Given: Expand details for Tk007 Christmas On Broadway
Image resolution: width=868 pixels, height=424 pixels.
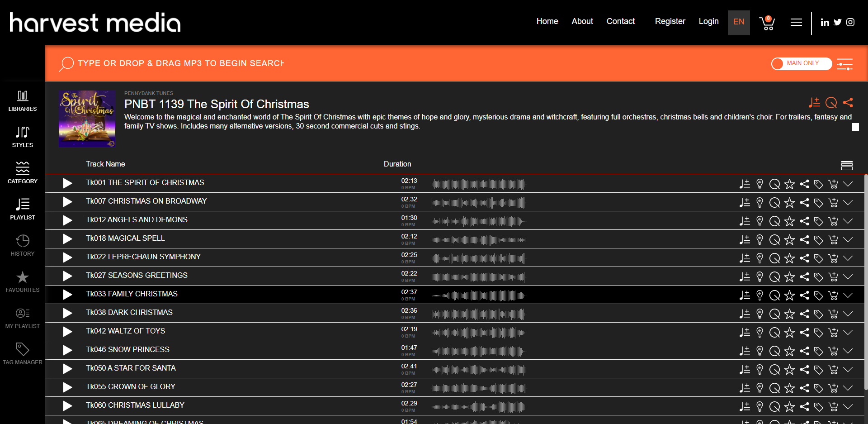Looking at the screenshot, I should 848,202.
